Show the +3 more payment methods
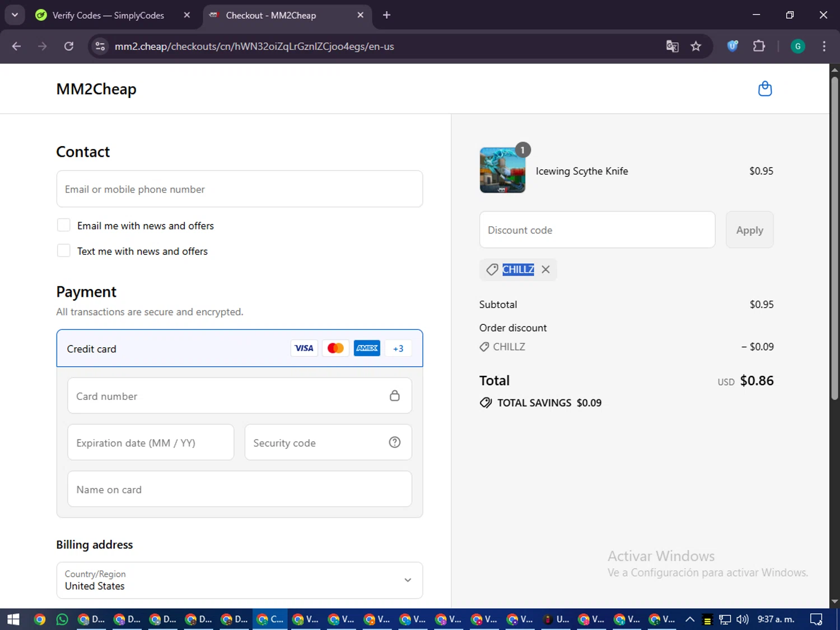Viewport: 840px width, 630px height. (398, 348)
